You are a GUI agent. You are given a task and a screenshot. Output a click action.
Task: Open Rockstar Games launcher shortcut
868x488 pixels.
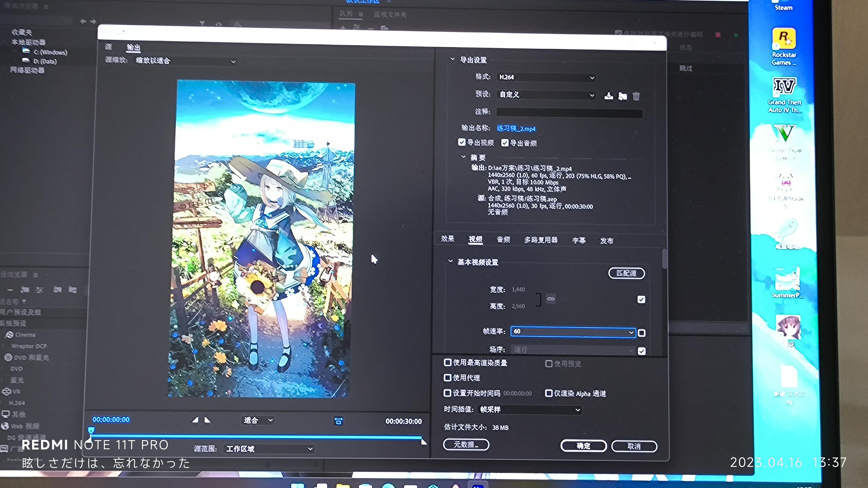pos(784,47)
